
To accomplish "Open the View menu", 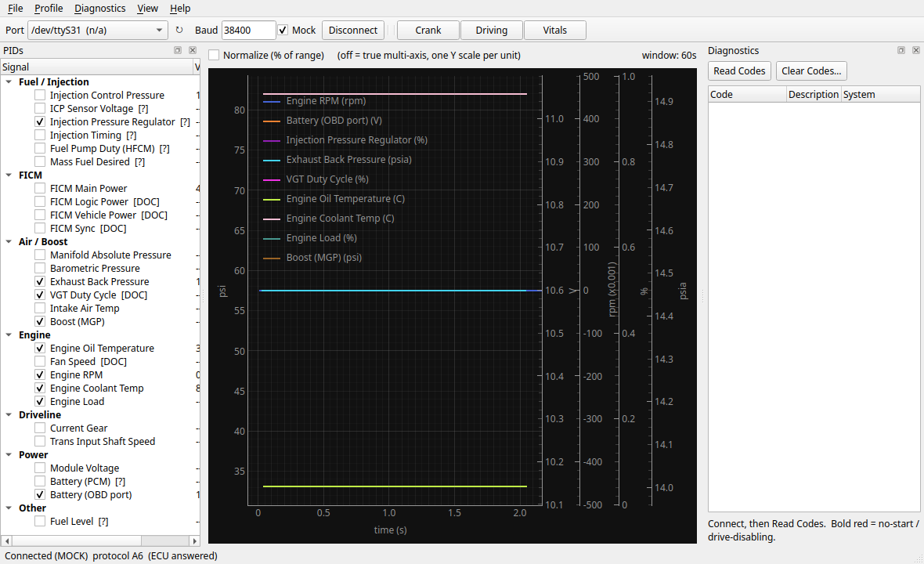I will (147, 9).
